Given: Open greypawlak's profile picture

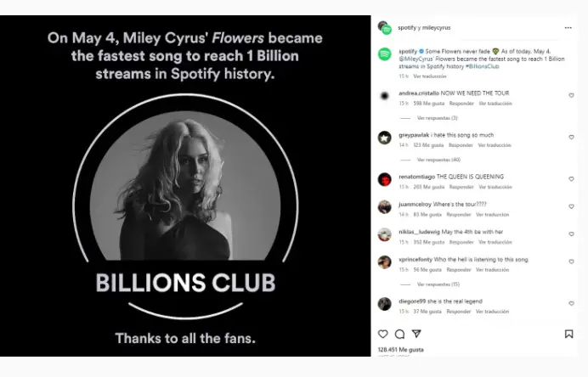Looking at the screenshot, I should pyautogui.click(x=385, y=138).
